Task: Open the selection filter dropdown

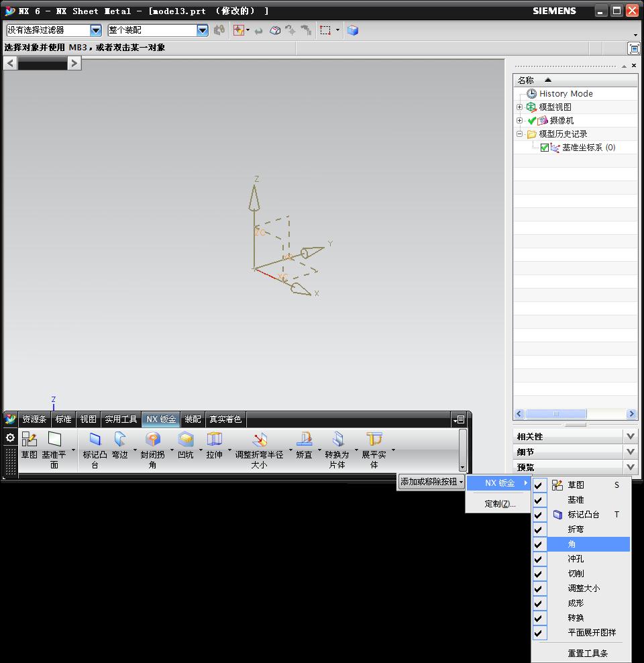Action: point(95,30)
